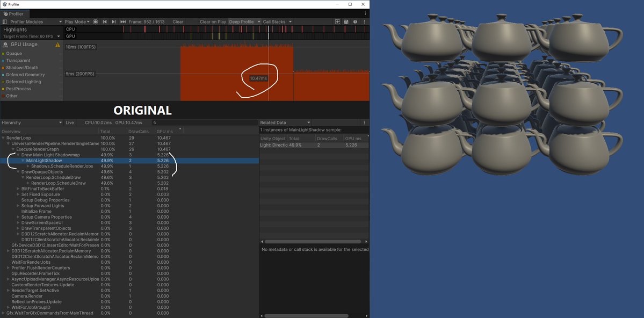
Task: Jump to the previous frame
Action: pos(105,22)
